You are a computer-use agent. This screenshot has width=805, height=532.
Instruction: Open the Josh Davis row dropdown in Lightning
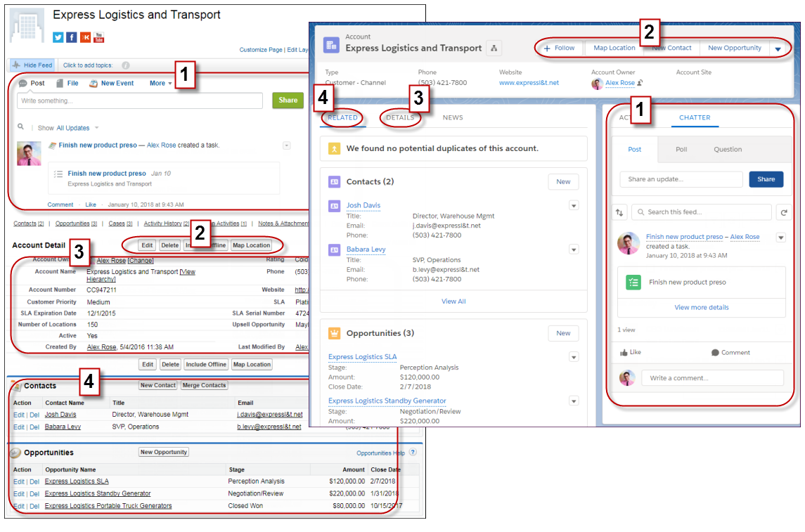coord(574,206)
